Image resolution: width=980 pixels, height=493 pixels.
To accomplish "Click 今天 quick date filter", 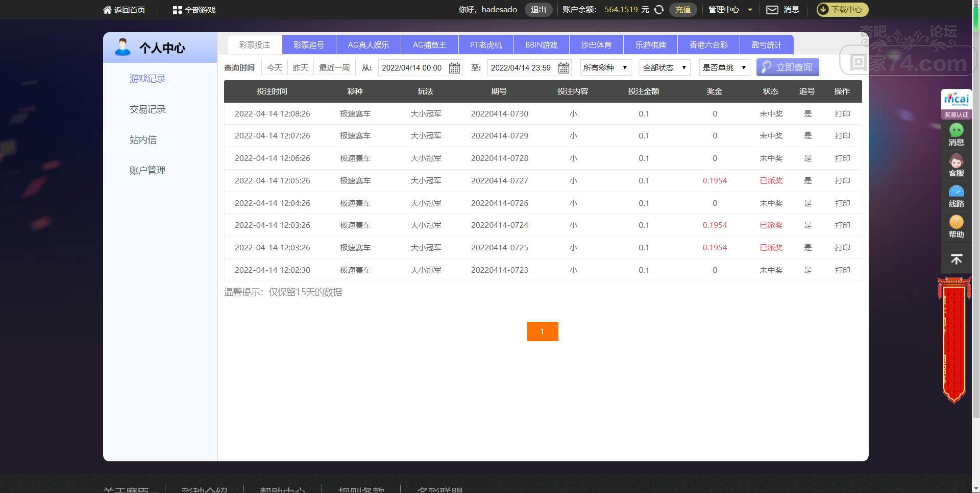I will coord(275,67).
